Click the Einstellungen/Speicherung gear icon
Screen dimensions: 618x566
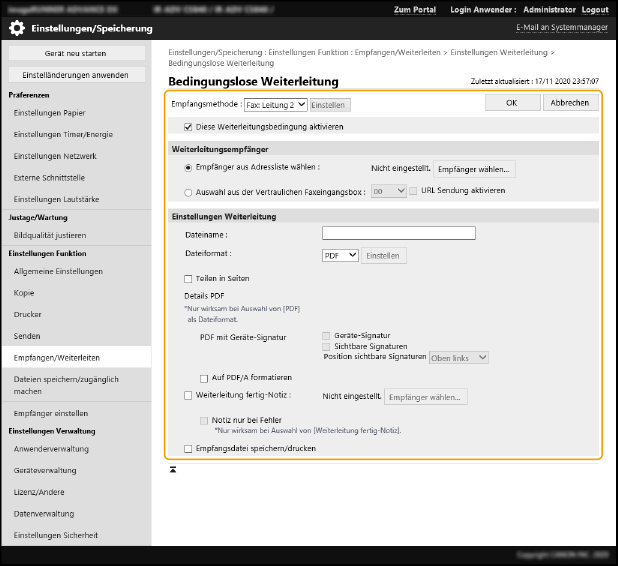[17, 28]
